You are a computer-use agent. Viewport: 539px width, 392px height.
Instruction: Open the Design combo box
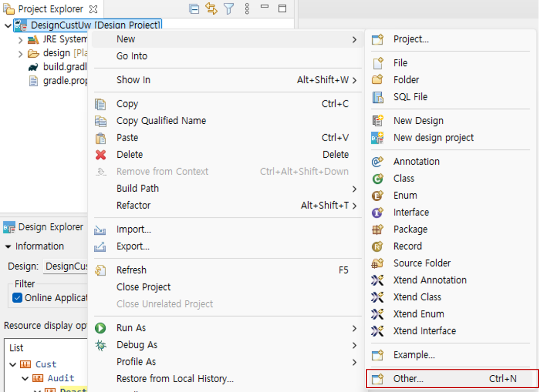coord(65,266)
